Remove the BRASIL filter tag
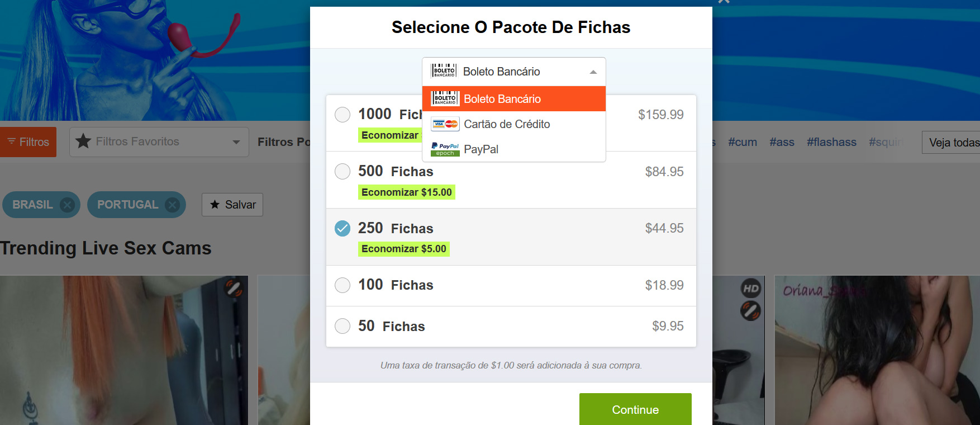Screen dimensions: 980x425 tap(67, 205)
